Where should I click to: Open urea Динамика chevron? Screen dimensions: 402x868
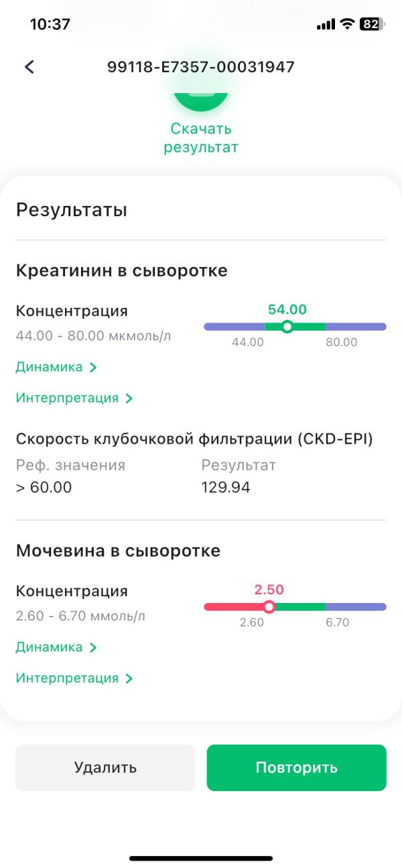(93, 647)
